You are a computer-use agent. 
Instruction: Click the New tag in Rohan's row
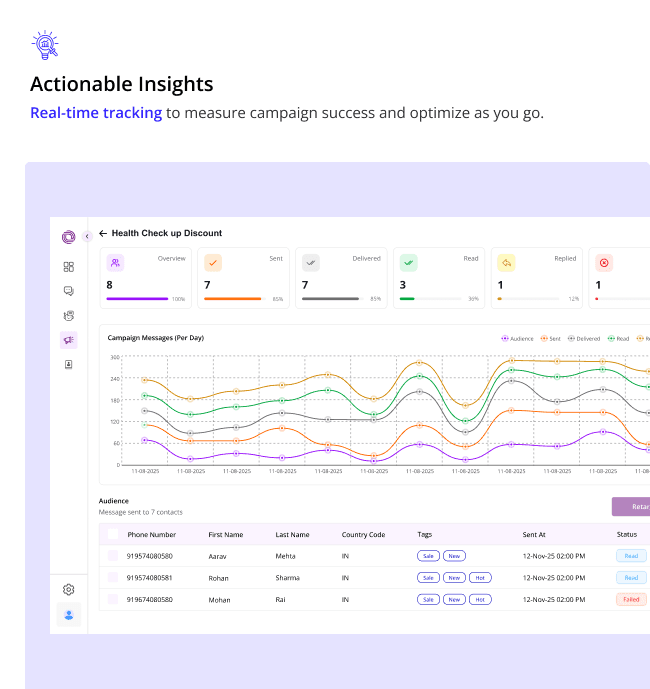tap(454, 578)
